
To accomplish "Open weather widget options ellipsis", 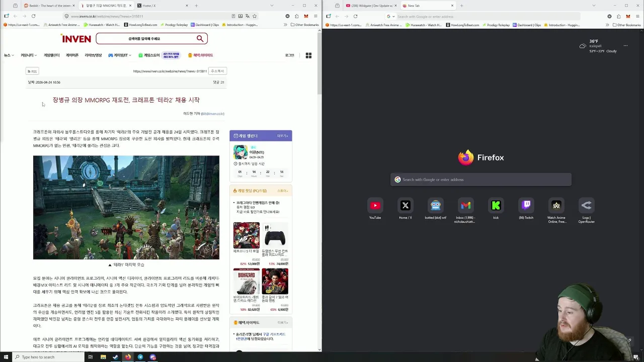I will [x=625, y=46].
